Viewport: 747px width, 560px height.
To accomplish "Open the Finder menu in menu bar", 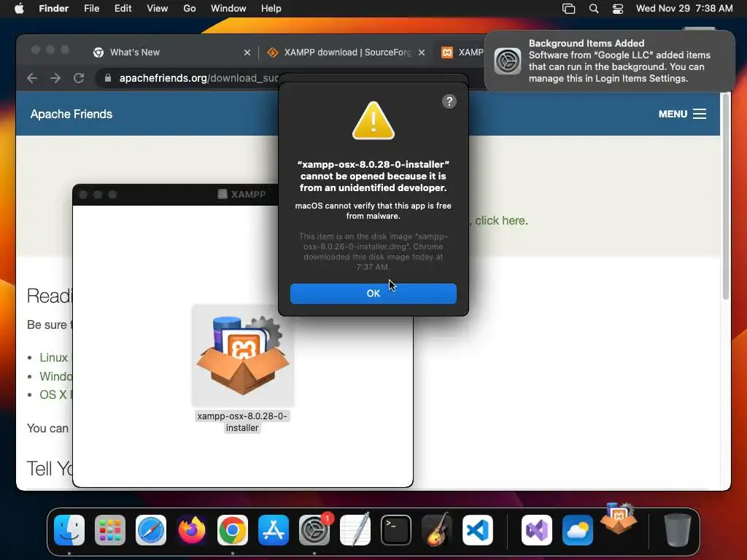I will click(53, 8).
